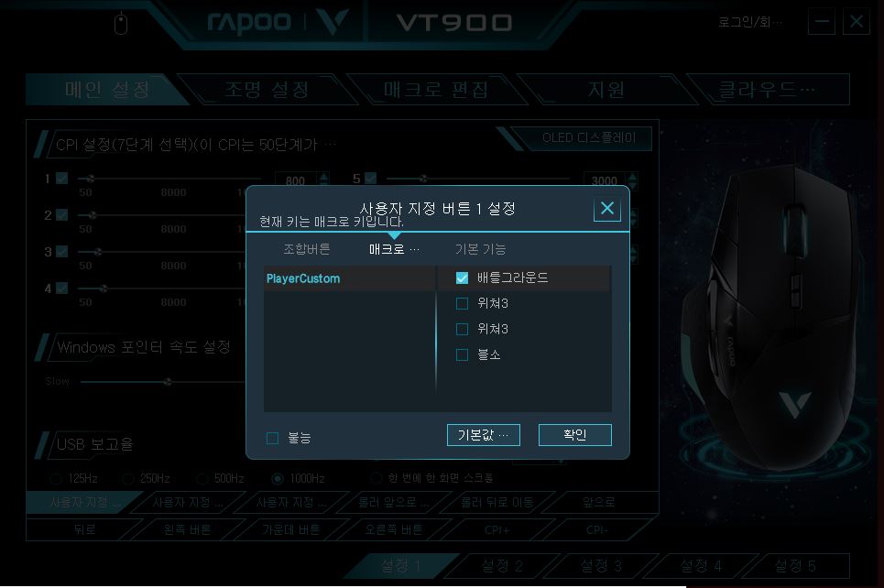Adjust the Windows pointer speed slider
Viewport: 884px width, 588px height.
(168, 382)
